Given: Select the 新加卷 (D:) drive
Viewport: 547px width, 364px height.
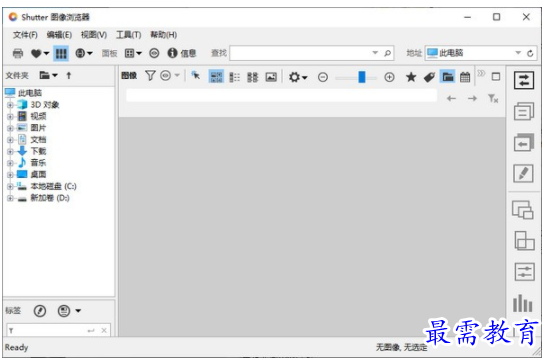Looking at the screenshot, I should pos(50,198).
